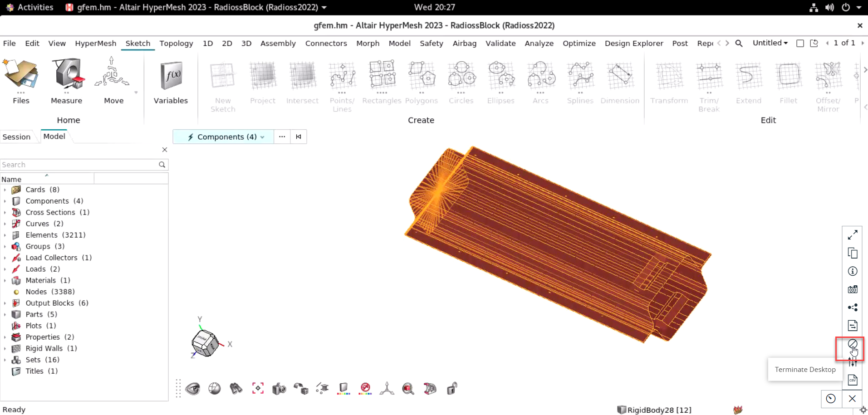Switch to the Session browser tab

(16, 137)
